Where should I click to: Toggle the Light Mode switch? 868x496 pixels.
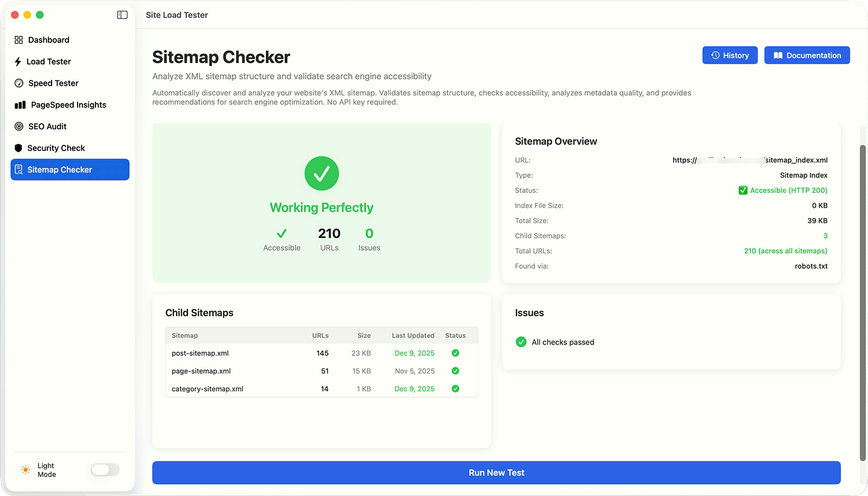[x=105, y=469]
